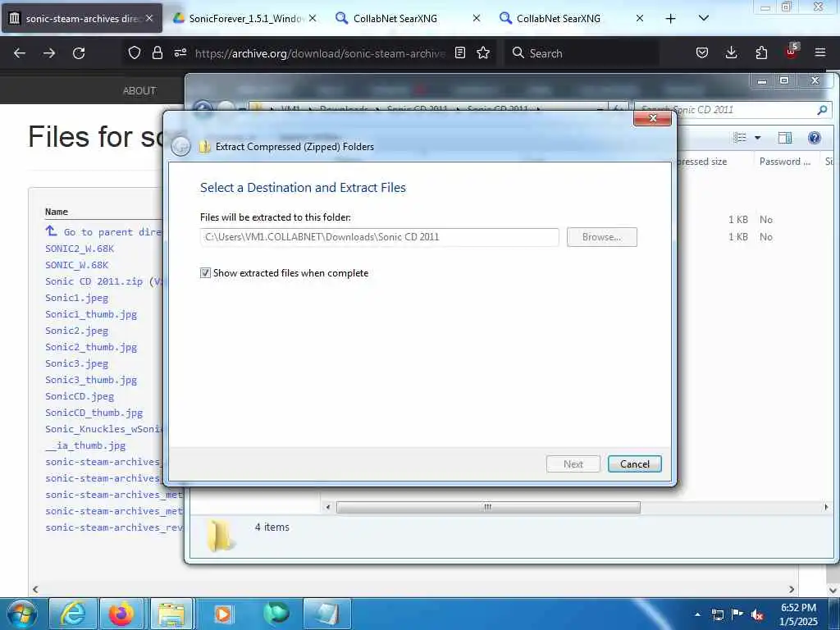Click back arrow in Extract wizard

[x=180, y=146]
